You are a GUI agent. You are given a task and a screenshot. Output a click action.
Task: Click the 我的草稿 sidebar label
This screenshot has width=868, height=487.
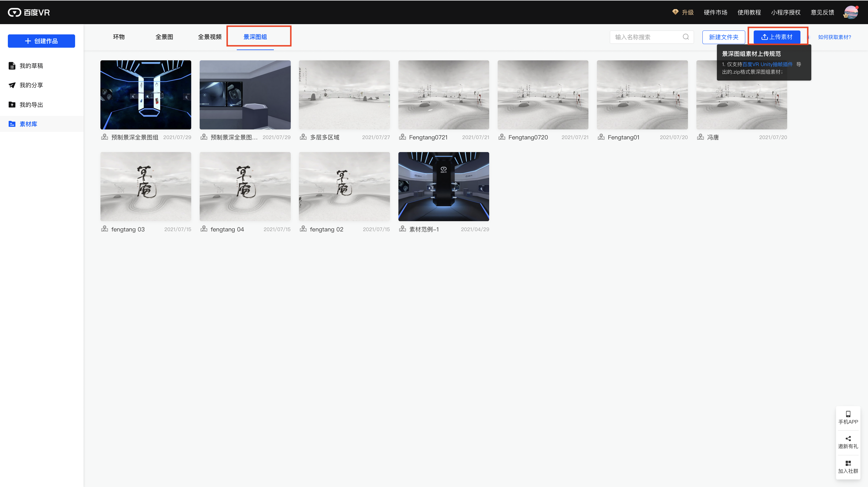click(31, 66)
